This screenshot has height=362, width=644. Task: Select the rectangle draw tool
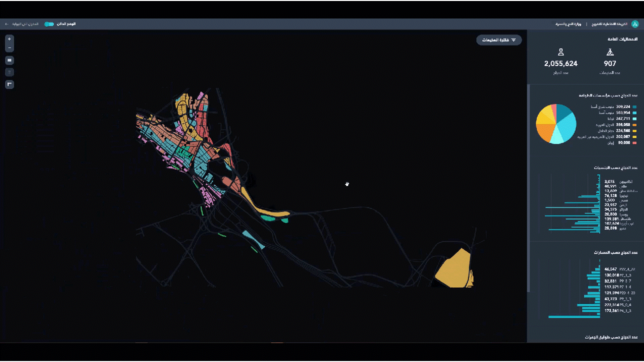9,60
